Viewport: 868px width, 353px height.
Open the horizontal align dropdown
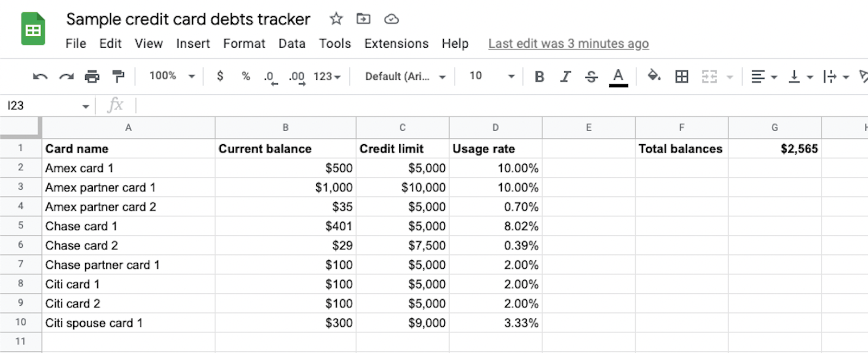pyautogui.click(x=764, y=76)
